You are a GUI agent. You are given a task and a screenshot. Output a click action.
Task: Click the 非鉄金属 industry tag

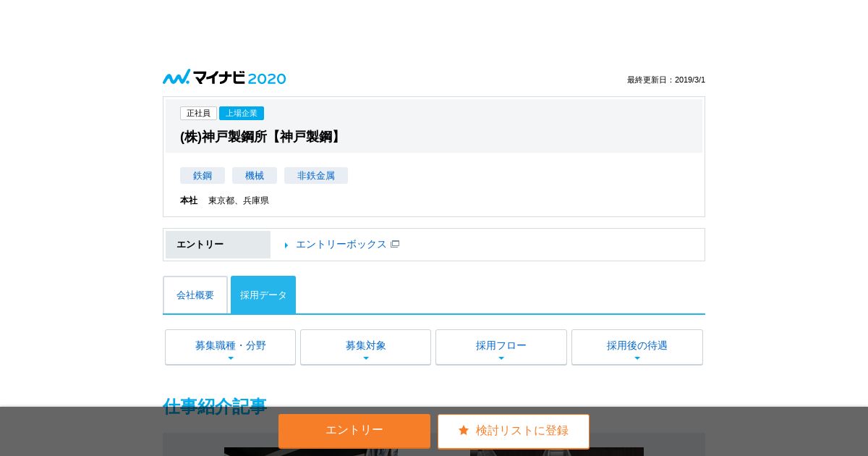click(x=316, y=176)
